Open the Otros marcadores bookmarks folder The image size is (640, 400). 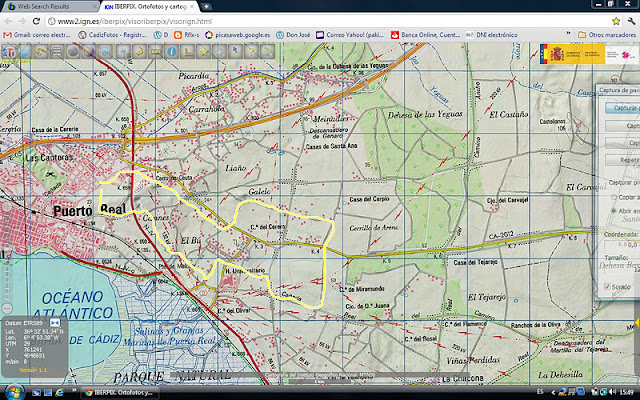click(x=607, y=35)
